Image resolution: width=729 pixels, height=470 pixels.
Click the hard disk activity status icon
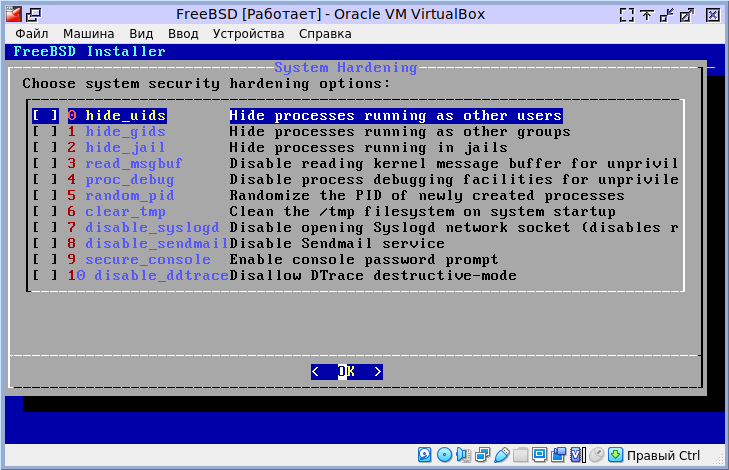(x=424, y=455)
